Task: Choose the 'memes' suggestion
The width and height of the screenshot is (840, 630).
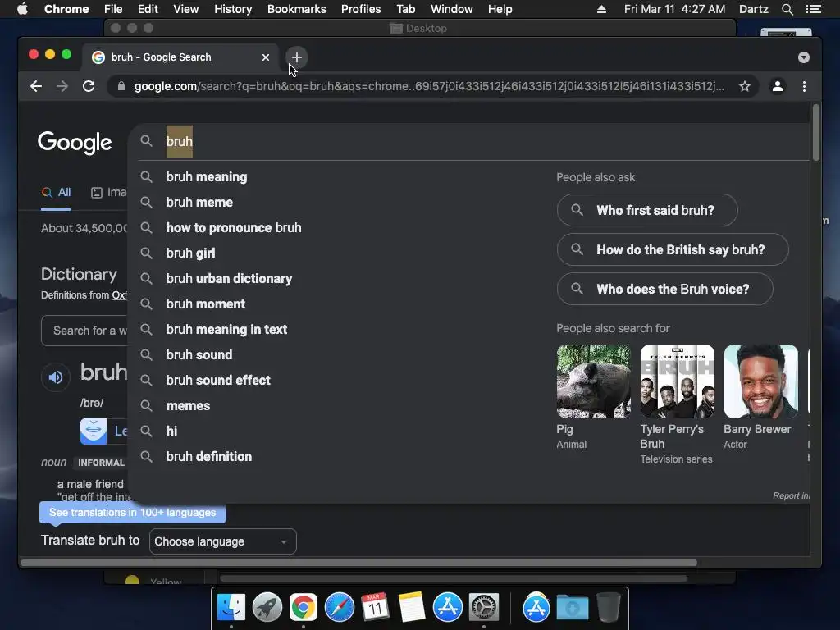Action: pos(188,405)
